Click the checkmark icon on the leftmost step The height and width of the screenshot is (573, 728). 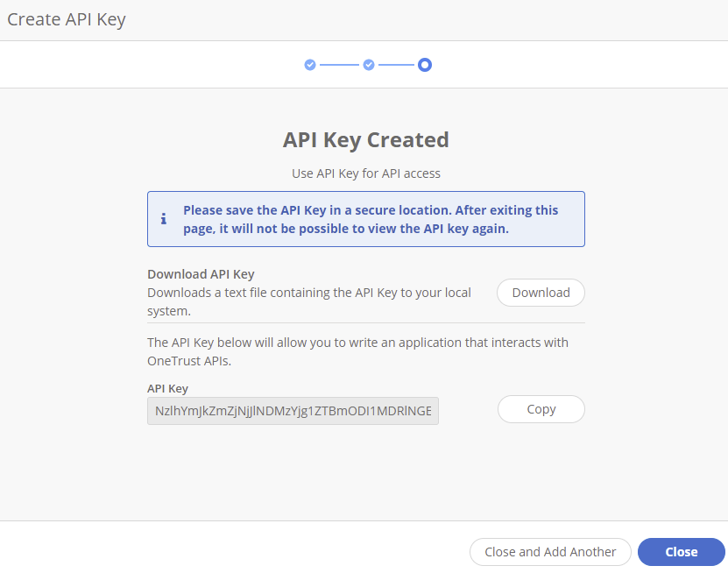click(x=309, y=64)
